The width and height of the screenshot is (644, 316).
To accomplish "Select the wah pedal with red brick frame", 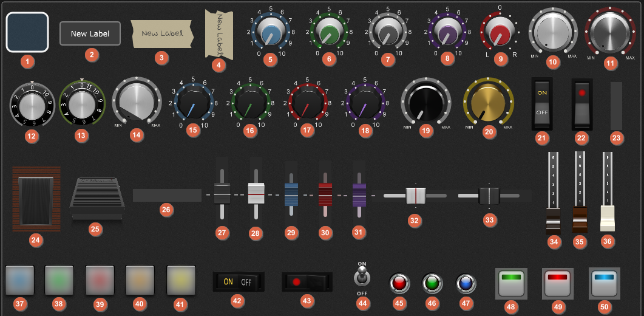I will coord(36,199).
